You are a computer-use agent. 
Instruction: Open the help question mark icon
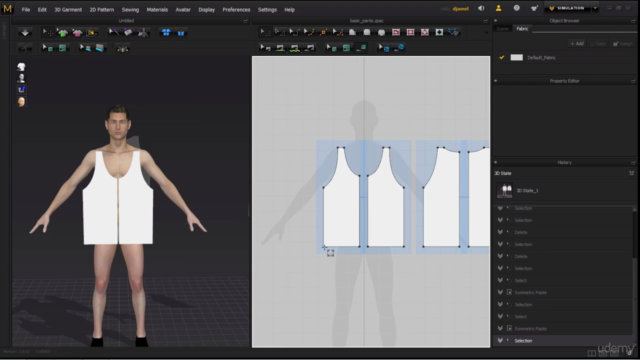click(516, 9)
